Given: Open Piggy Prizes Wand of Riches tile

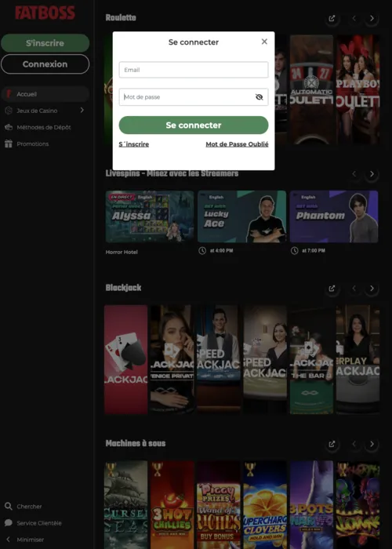Looking at the screenshot, I should click(x=219, y=505).
